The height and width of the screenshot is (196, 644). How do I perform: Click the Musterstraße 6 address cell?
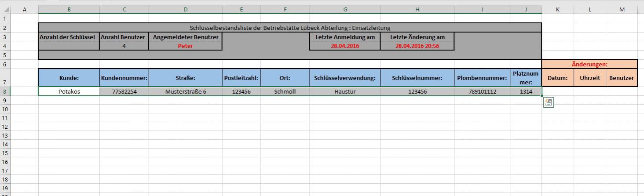[185, 91]
